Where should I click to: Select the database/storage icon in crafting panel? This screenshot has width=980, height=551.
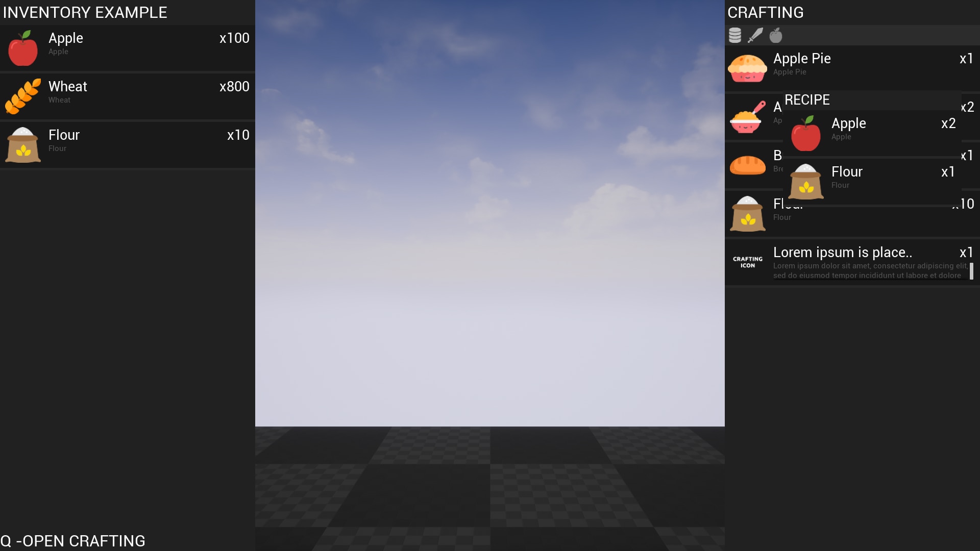[734, 34]
